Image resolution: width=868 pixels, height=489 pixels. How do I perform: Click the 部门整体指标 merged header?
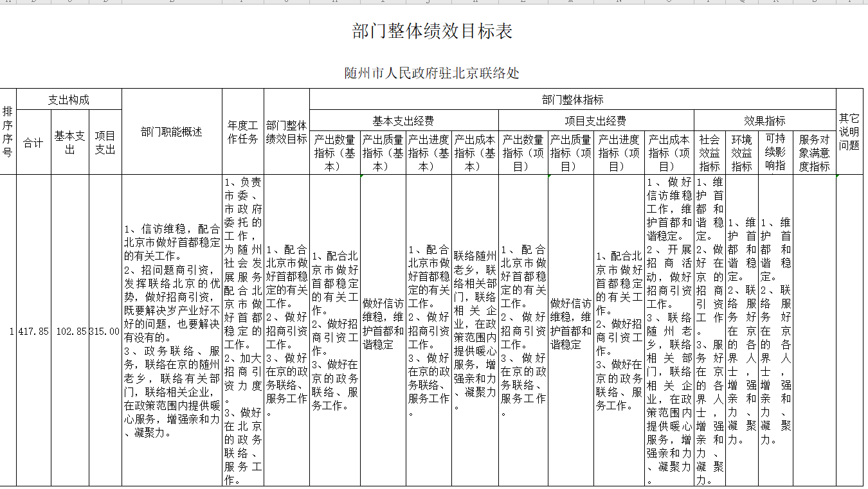tap(572, 100)
